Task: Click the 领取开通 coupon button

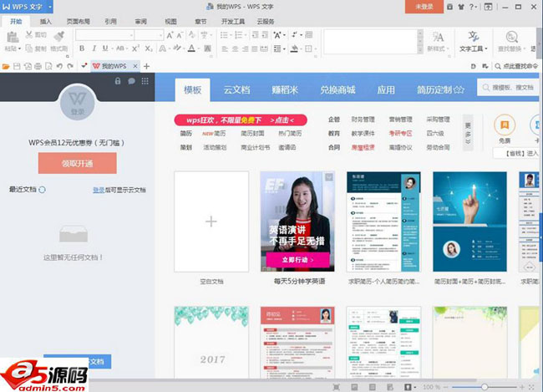Action: click(x=77, y=163)
